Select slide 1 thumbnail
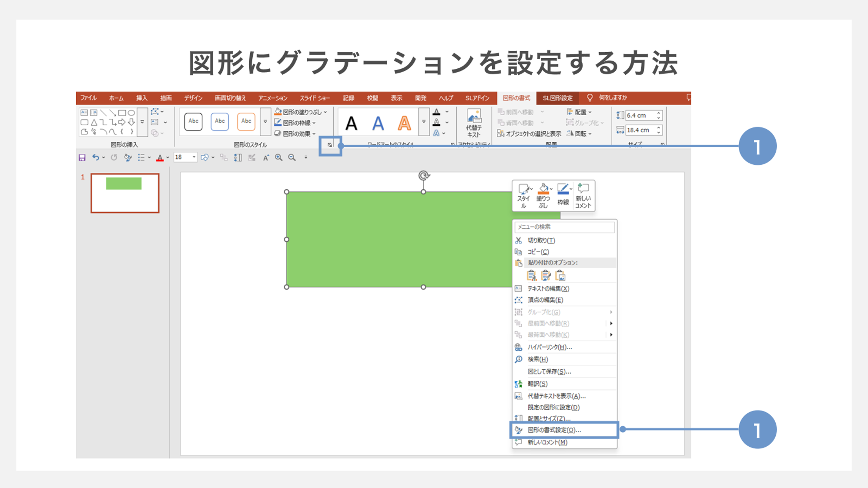 coord(125,193)
